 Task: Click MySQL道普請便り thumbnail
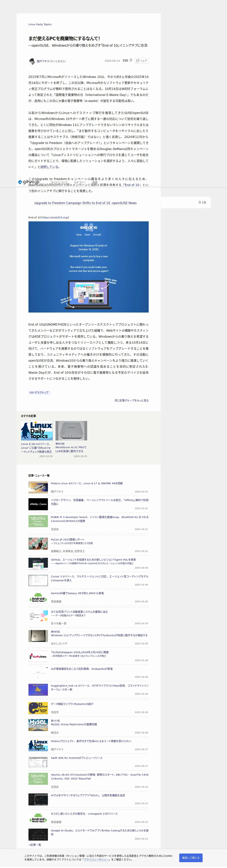pyautogui.click(x=38, y=725)
